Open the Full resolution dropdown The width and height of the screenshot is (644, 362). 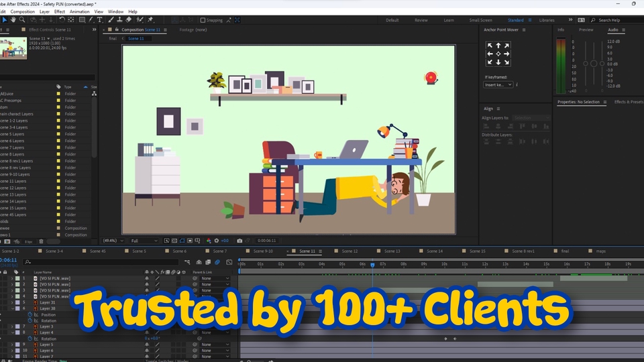click(x=144, y=241)
